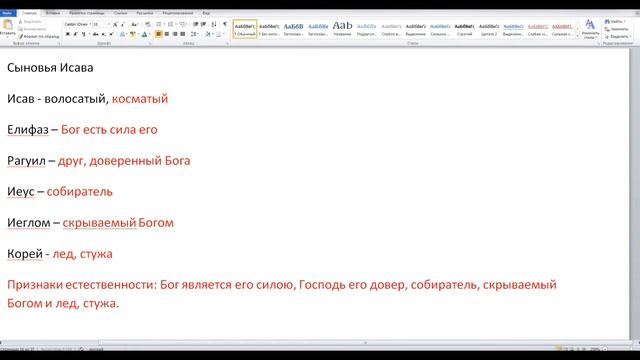Toggle Bold formatting in Font group
The image size is (640, 360).
click(x=68, y=34)
